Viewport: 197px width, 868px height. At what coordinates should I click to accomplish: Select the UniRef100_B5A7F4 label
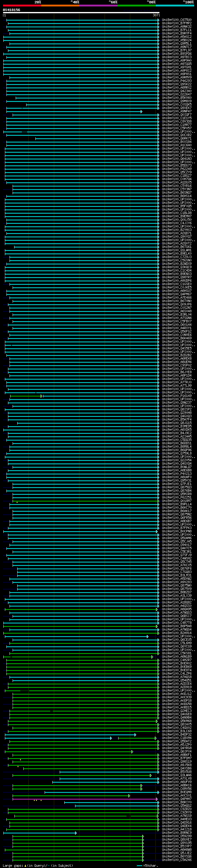coord(177,419)
